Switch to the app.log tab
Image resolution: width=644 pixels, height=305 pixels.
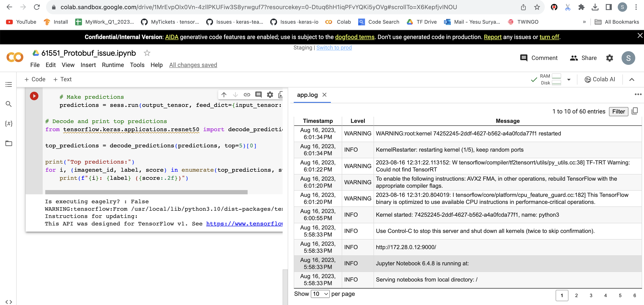click(x=307, y=95)
